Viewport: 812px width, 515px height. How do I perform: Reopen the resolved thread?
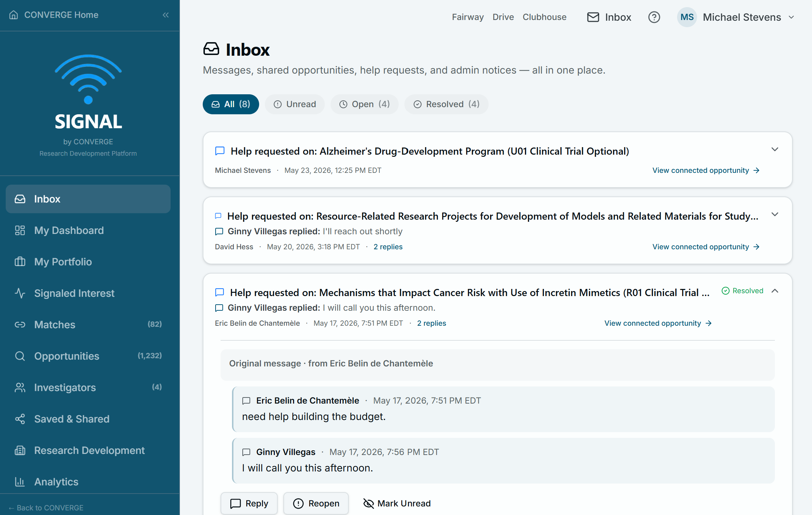[316, 504]
